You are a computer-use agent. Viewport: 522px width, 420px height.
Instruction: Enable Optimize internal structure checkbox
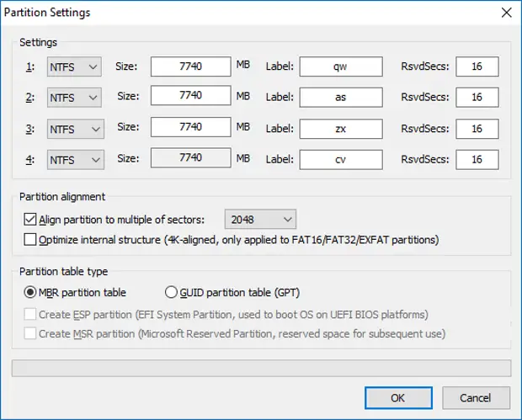[x=31, y=240]
